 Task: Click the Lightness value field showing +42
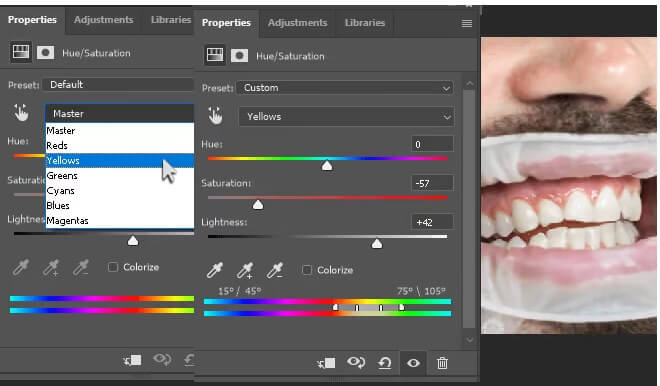[432, 222]
